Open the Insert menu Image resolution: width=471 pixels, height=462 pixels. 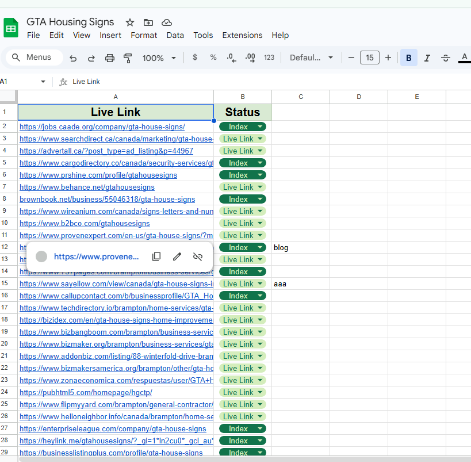110,35
